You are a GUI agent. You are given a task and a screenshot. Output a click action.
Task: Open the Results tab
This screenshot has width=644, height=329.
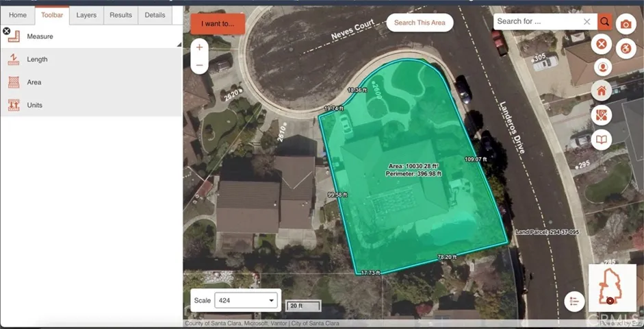(x=120, y=15)
